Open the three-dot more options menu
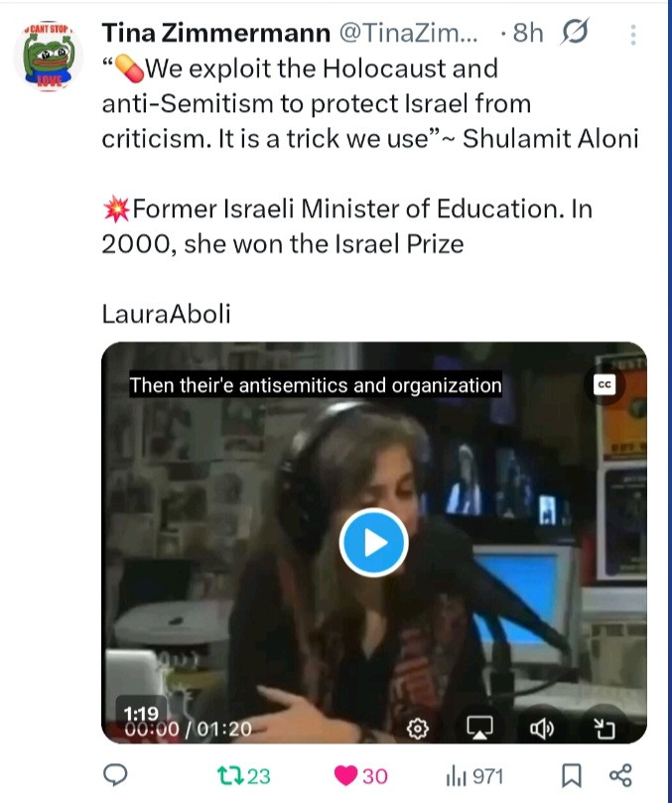Image resolution: width=672 pixels, height=803 pixels. click(633, 35)
